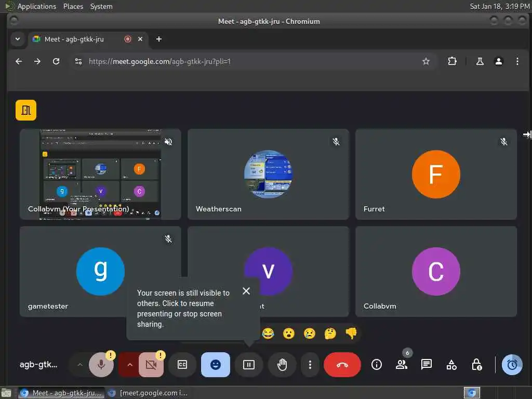Show the people panel
This screenshot has height=399, width=532.
[402, 365]
